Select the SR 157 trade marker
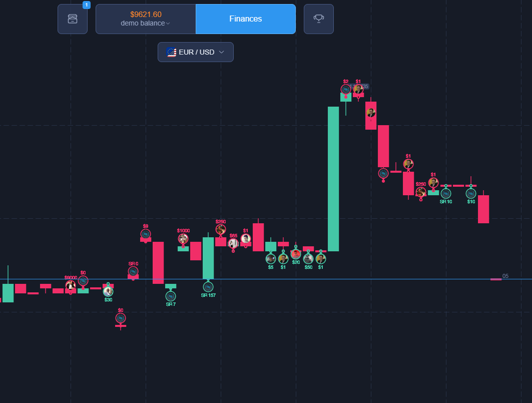This screenshot has width=532, height=403. point(208,286)
